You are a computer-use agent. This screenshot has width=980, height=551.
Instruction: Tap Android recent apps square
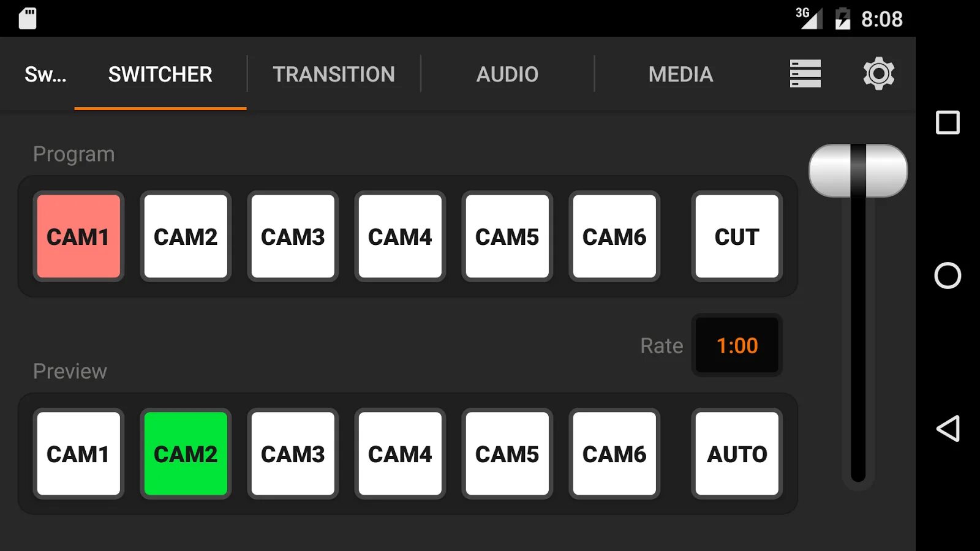coord(948,122)
